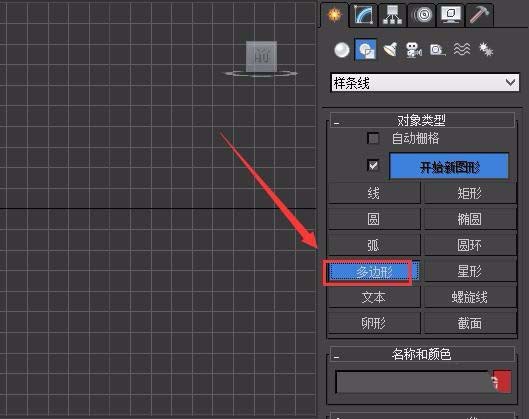Choose the 矩形 rectangle tool

click(470, 193)
